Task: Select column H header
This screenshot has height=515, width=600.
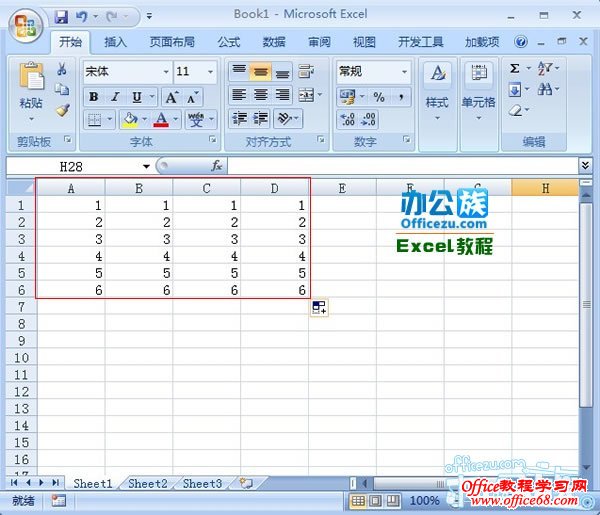Action: pos(545,188)
